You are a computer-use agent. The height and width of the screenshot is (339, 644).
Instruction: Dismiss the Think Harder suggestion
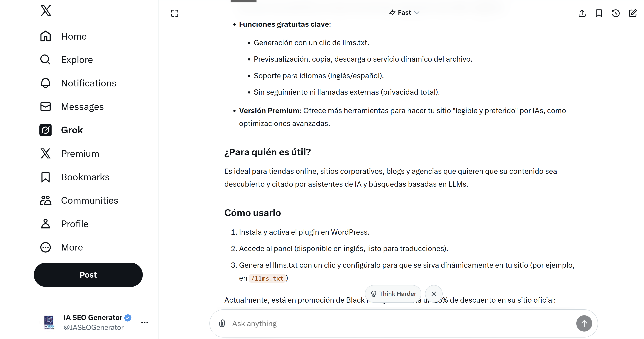pyautogui.click(x=433, y=293)
